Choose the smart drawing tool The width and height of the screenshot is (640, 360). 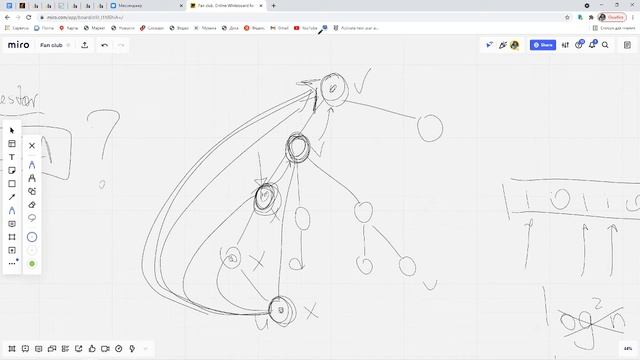(32, 191)
